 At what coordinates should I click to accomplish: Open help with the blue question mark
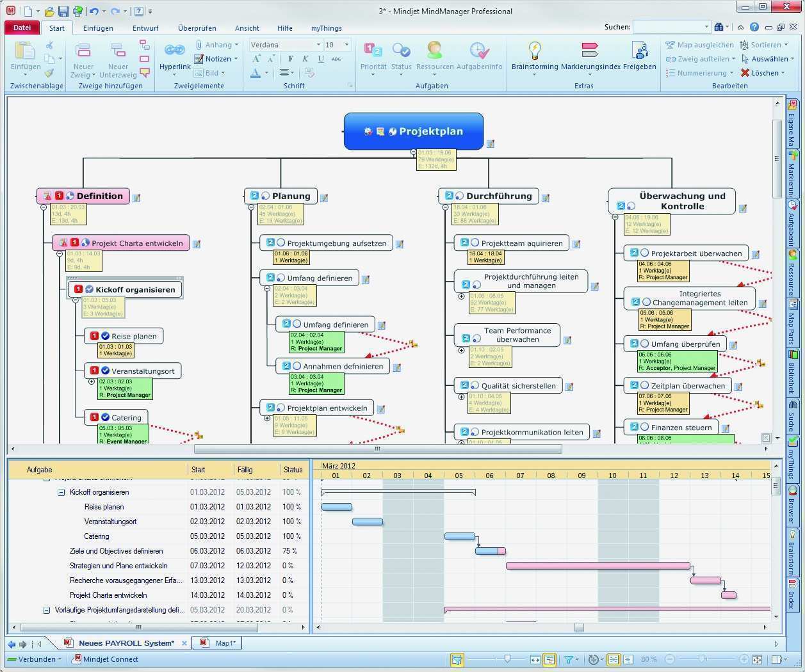coord(754,27)
